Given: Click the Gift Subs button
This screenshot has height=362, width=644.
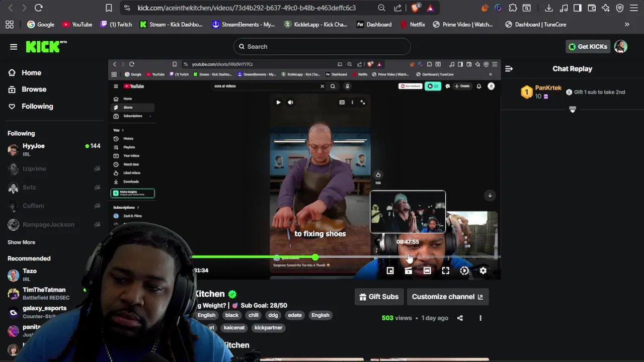Looking at the screenshot, I should (378, 297).
